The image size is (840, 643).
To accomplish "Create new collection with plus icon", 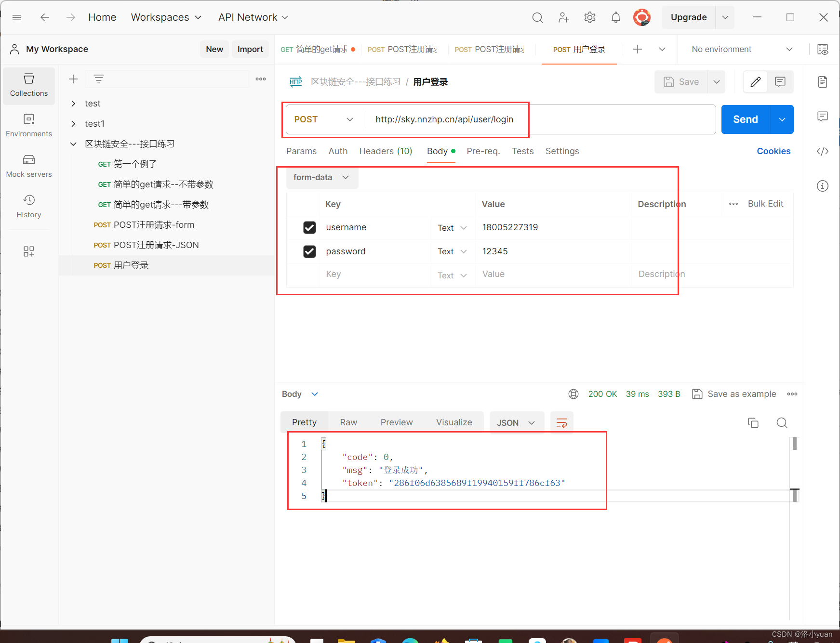I will 73,79.
